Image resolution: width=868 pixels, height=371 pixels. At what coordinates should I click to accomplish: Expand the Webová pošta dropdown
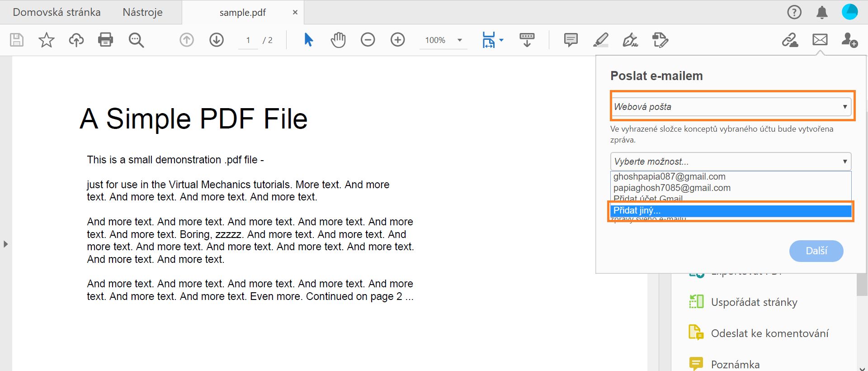[731, 107]
